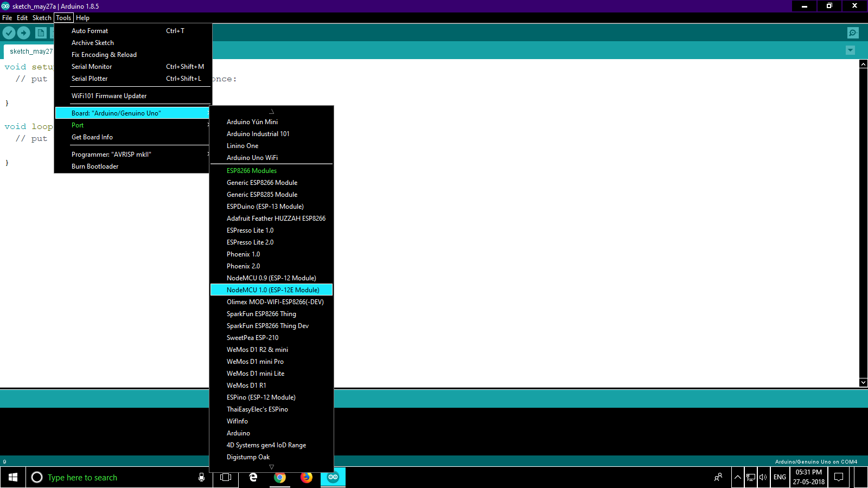This screenshot has width=868, height=488.
Task: Select Generic ESP8285 Module board
Action: pos(271,195)
